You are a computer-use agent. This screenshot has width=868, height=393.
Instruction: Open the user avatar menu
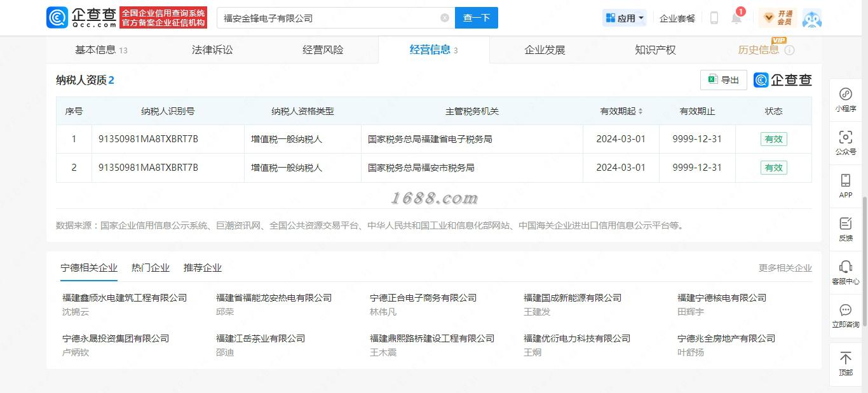point(812,18)
